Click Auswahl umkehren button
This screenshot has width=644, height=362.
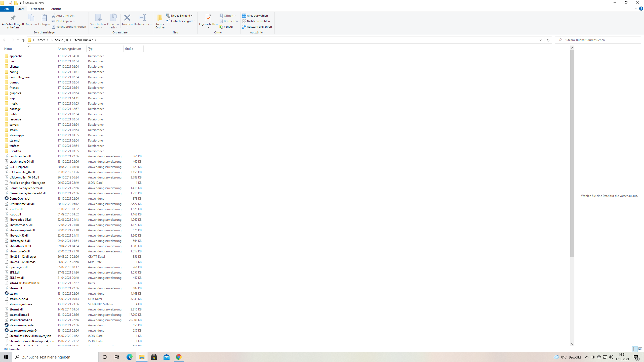(257, 27)
